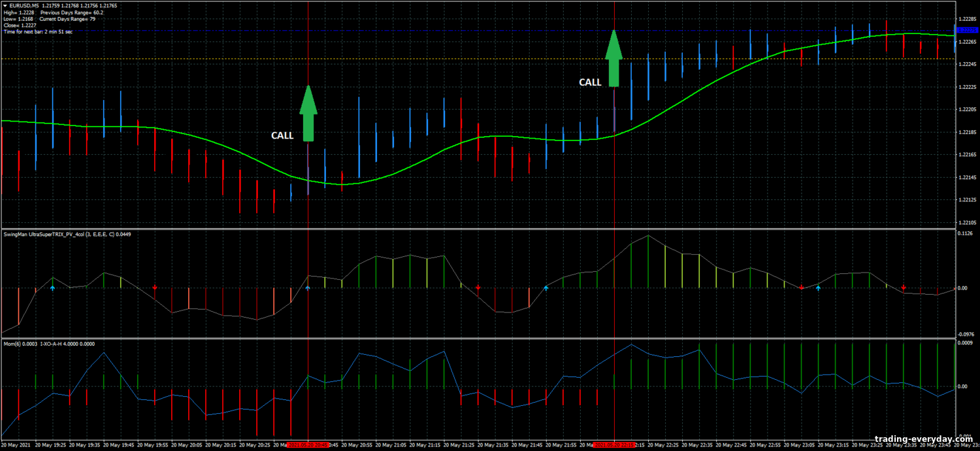
Task: Click the rightmost cyan up arrow in TRIX panel
Action: [x=819, y=288]
